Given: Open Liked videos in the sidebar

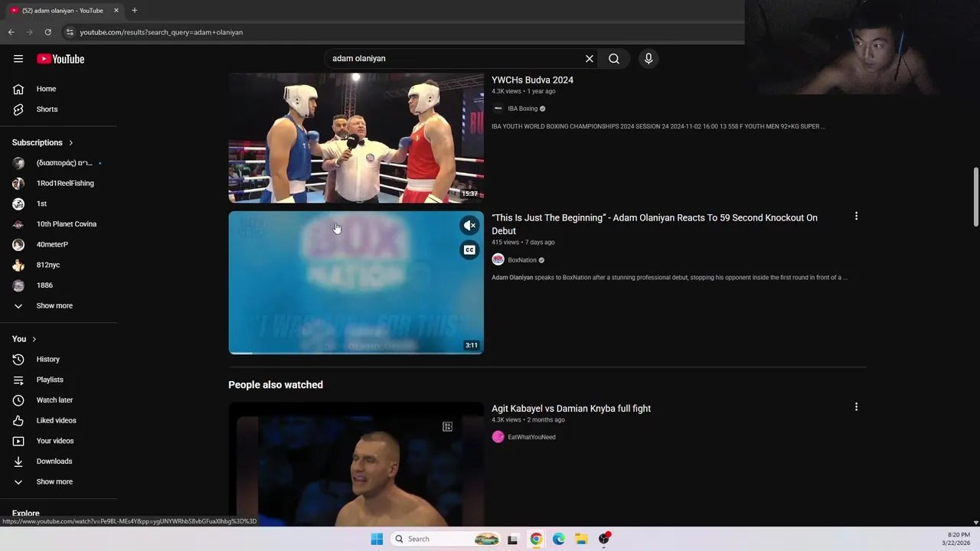Looking at the screenshot, I should [x=59, y=421].
